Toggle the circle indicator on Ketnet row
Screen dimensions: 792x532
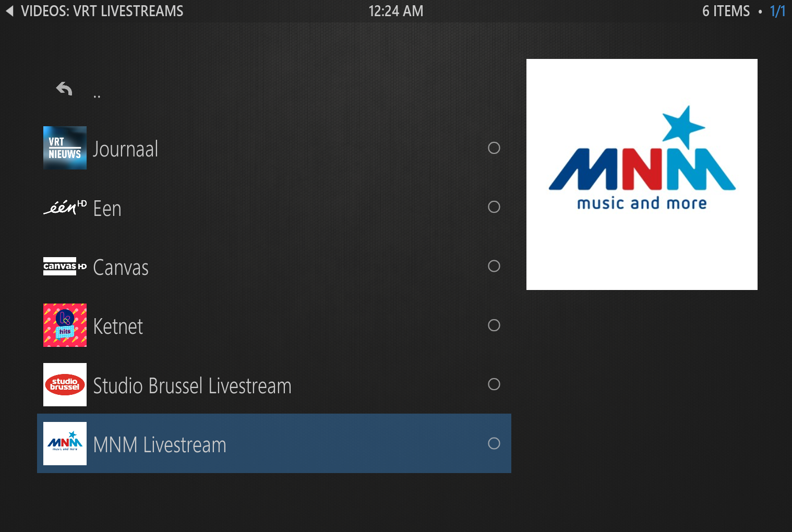pyautogui.click(x=494, y=325)
